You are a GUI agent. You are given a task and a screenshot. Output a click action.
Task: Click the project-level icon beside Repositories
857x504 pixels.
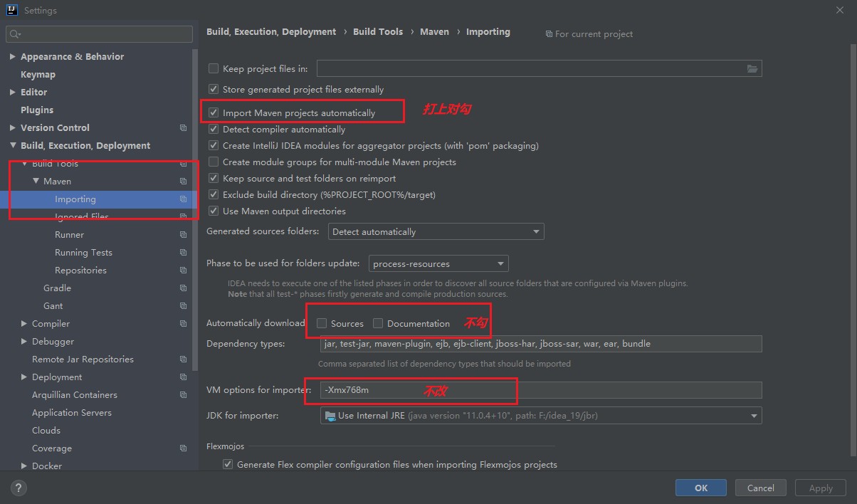pos(183,271)
